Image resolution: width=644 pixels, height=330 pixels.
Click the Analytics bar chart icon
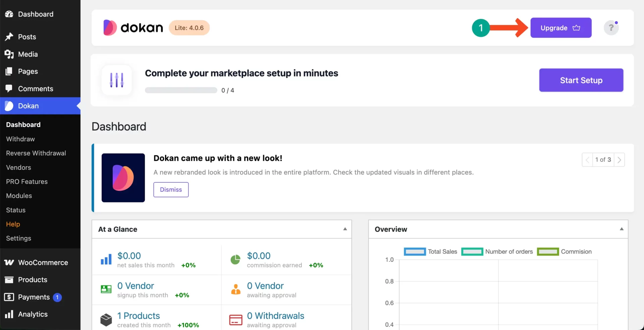tap(9, 314)
